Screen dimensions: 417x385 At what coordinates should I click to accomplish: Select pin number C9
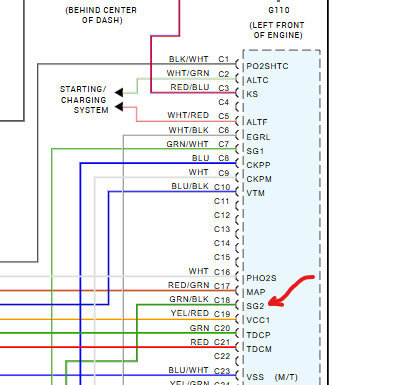pyautogui.click(x=224, y=173)
